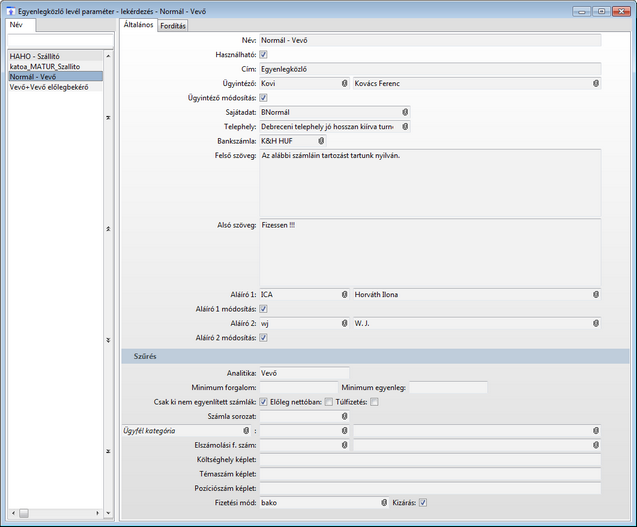Viewport: 637px width, 527px height.
Task: Select the Általános tab
Action: (x=139, y=25)
